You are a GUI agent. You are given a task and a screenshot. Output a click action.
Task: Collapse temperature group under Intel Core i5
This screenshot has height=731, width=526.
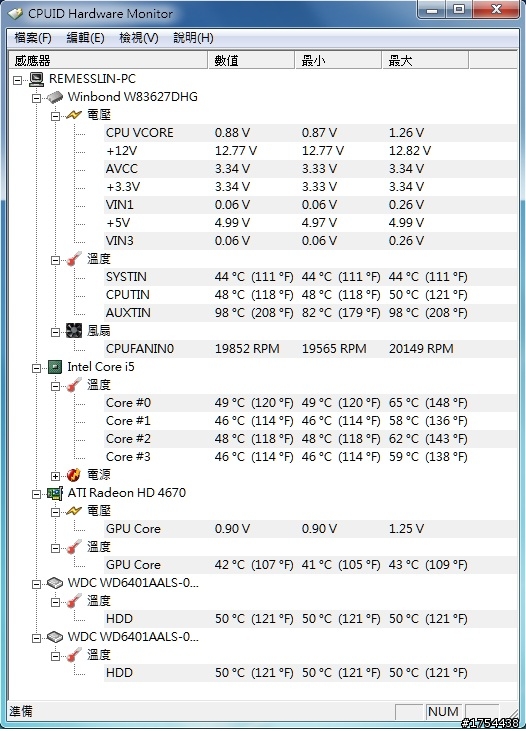pyautogui.click(x=55, y=386)
